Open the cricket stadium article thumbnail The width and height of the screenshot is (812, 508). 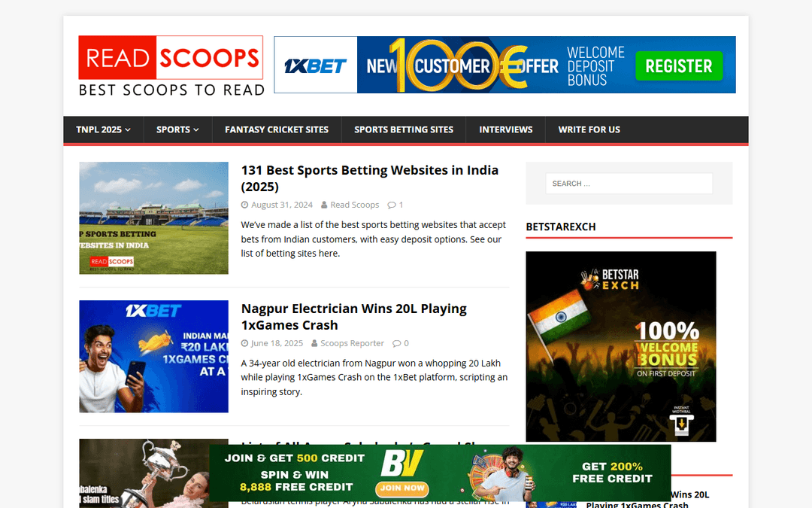(x=154, y=218)
